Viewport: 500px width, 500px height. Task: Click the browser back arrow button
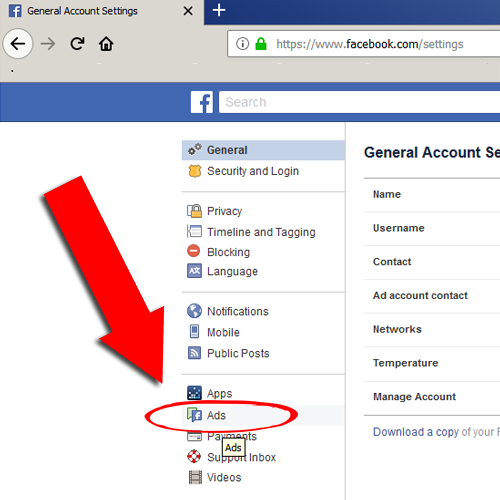point(18,43)
